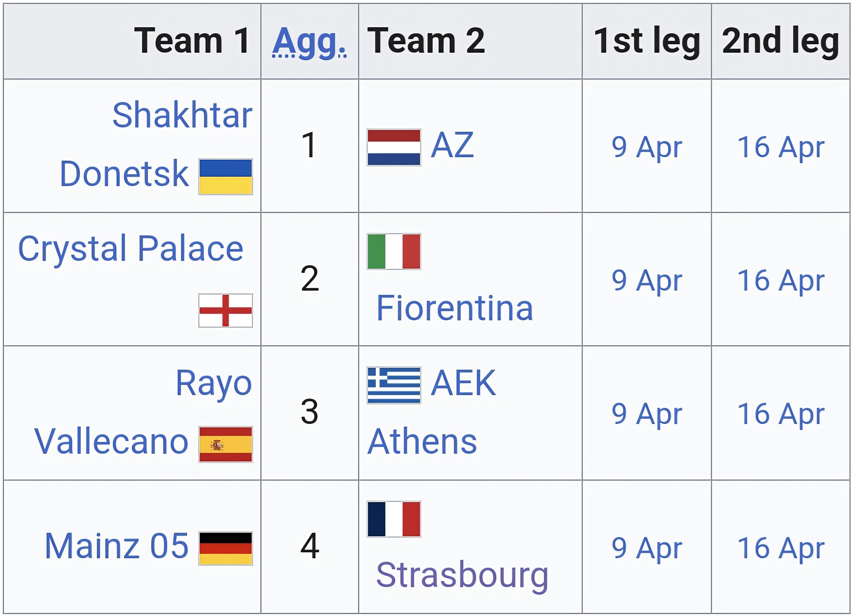860x616 pixels.
Task: Click the AZ team link
Action: [x=452, y=145]
